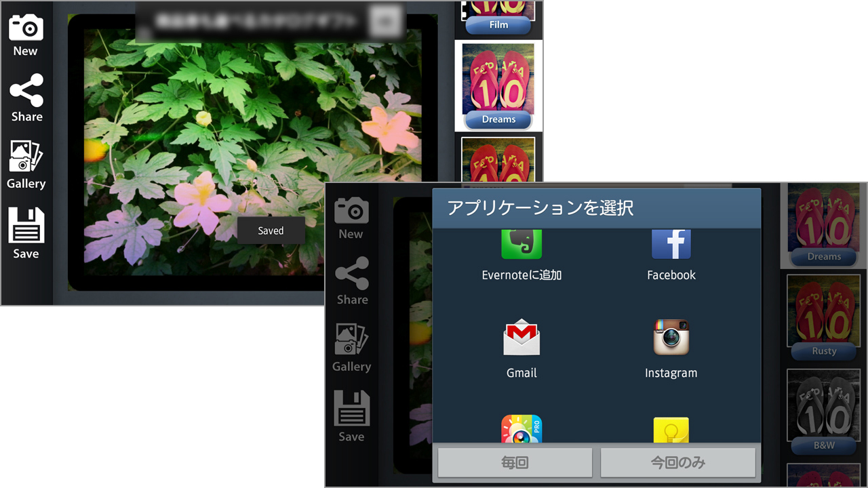Tap the dimmed Share icon behind the dialog
The height and width of the screenshot is (488, 868).
(x=352, y=281)
